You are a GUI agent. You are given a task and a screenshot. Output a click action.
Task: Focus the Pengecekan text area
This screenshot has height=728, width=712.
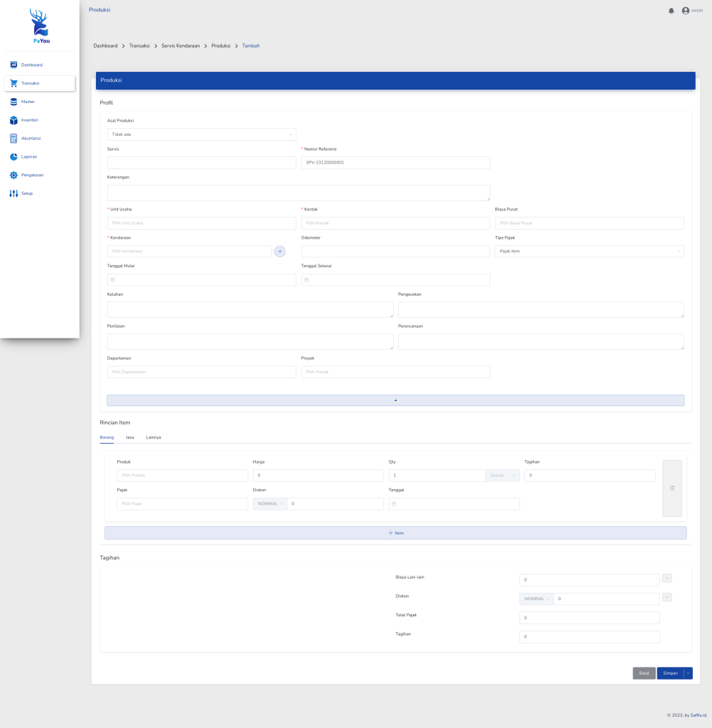541,310
